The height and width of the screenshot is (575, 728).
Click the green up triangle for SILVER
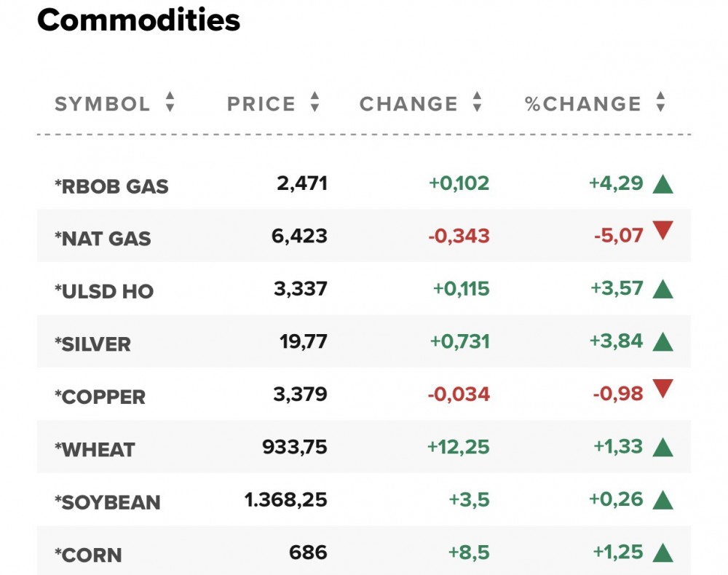[662, 341]
